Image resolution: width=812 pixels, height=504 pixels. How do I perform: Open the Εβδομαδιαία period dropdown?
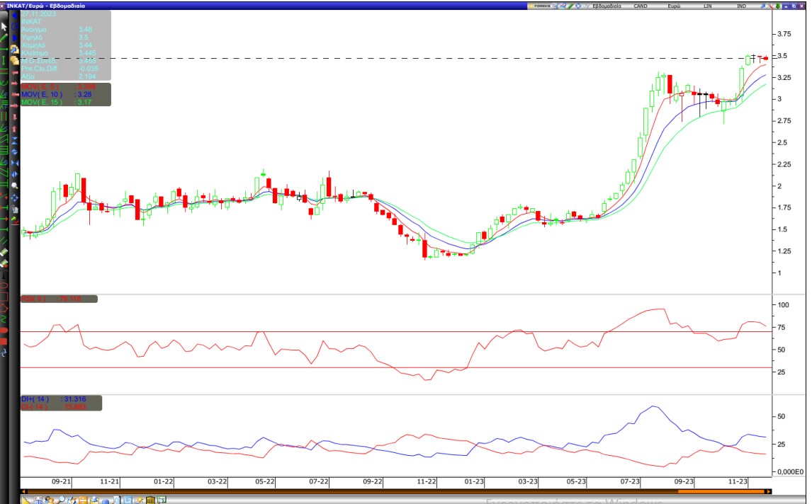607,6
